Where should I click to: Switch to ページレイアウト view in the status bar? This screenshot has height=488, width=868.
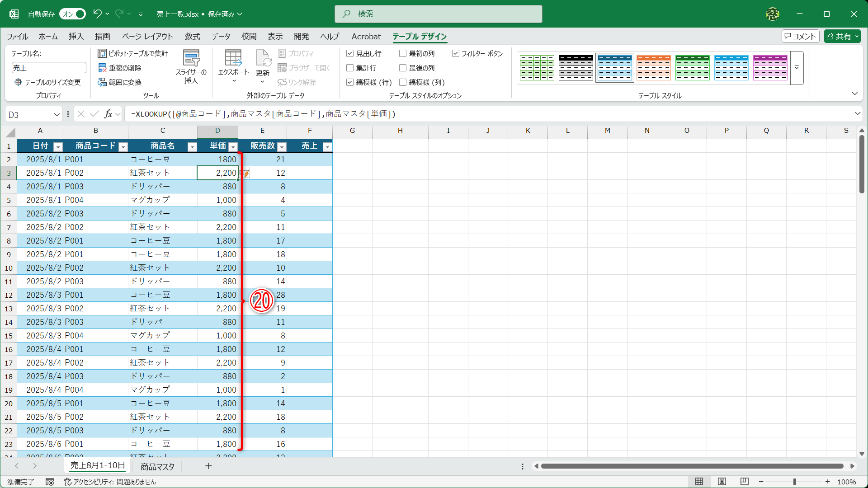722,482
